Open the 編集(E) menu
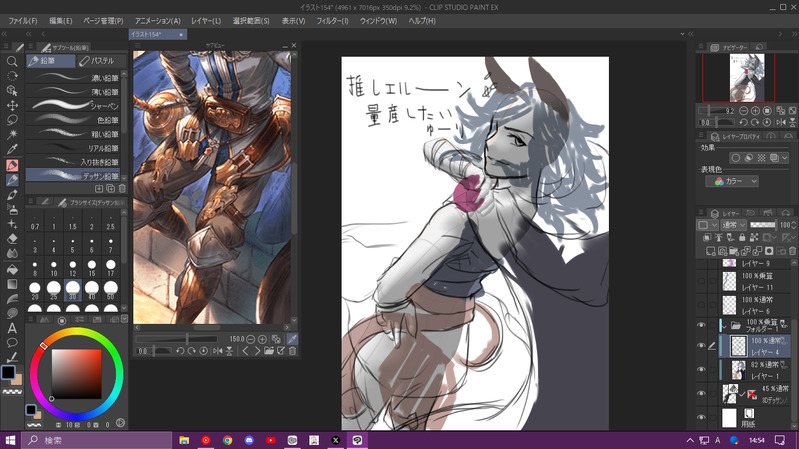 [x=61, y=21]
